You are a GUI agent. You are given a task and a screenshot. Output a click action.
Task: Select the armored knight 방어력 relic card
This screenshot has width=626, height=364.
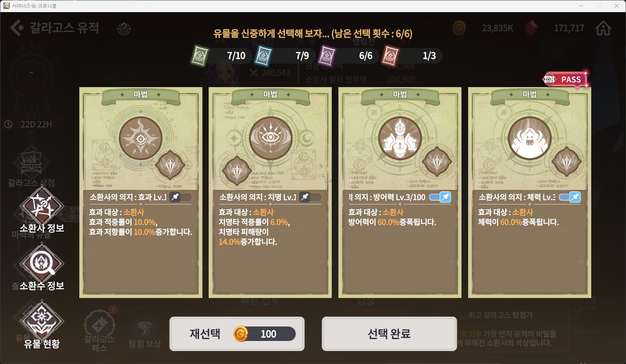(x=400, y=193)
